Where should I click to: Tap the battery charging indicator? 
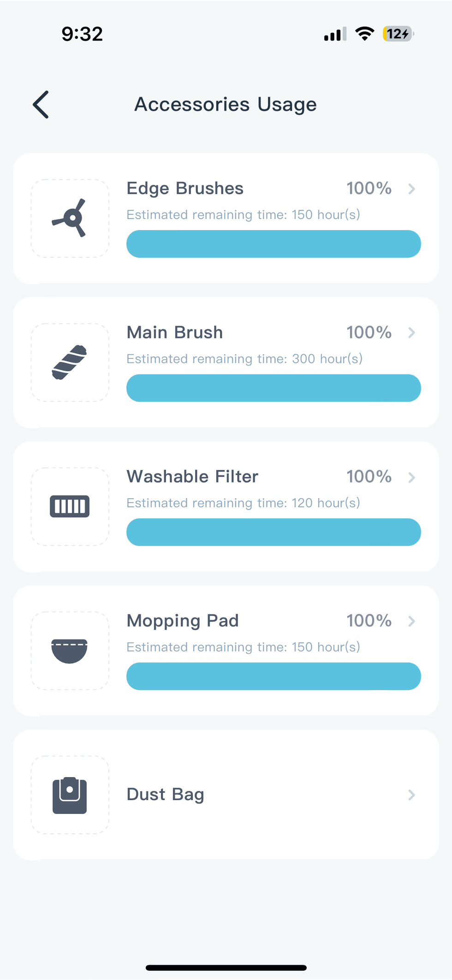coord(398,34)
